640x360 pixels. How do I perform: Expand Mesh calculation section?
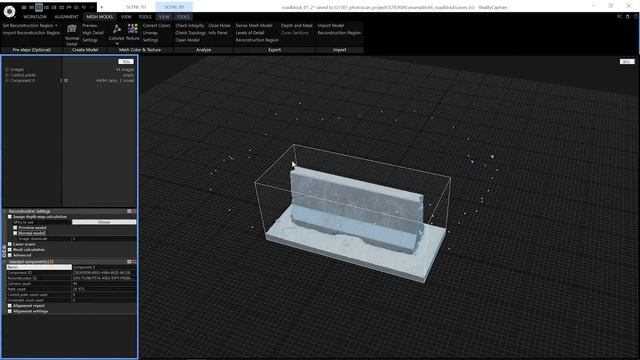tap(10, 249)
